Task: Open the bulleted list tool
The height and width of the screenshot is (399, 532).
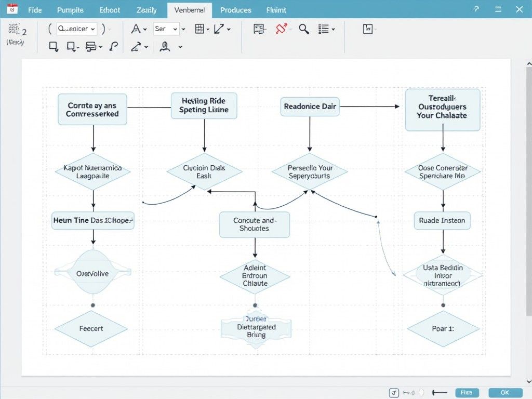Action: click(324, 29)
